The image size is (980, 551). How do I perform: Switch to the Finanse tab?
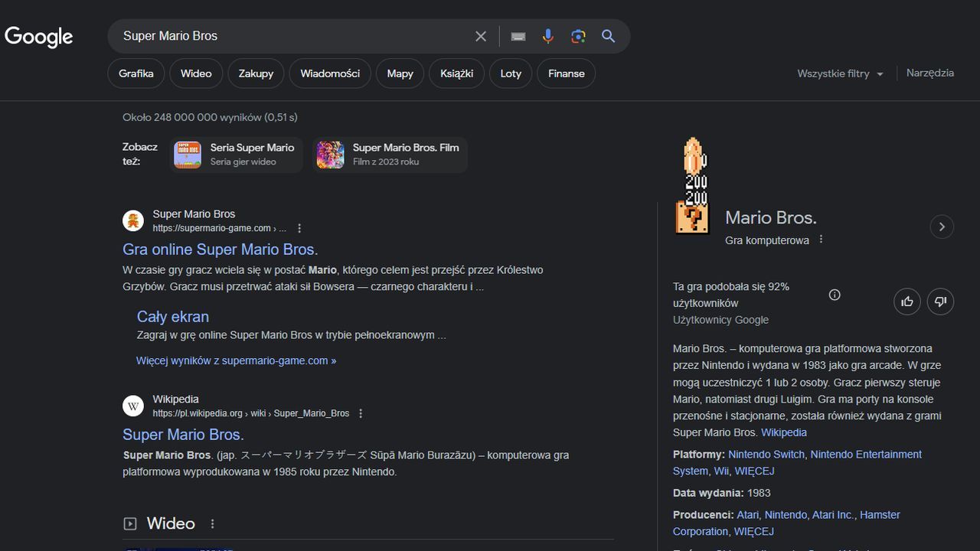point(567,73)
